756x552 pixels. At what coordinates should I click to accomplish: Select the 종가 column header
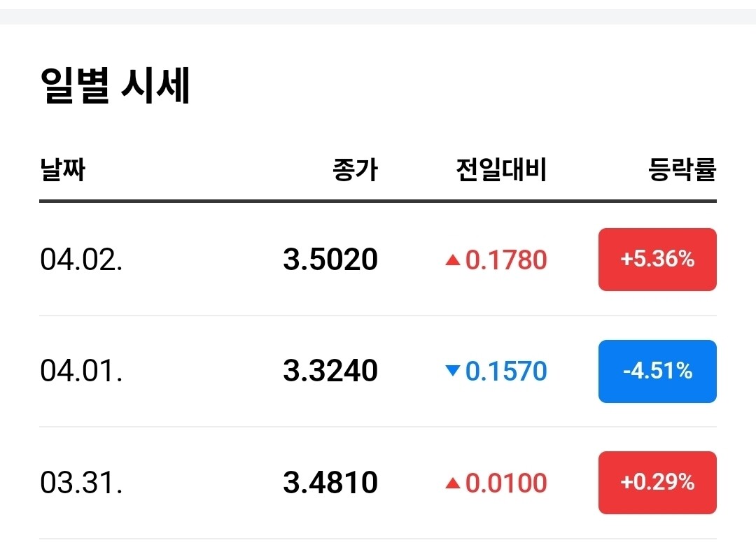pyautogui.click(x=355, y=170)
